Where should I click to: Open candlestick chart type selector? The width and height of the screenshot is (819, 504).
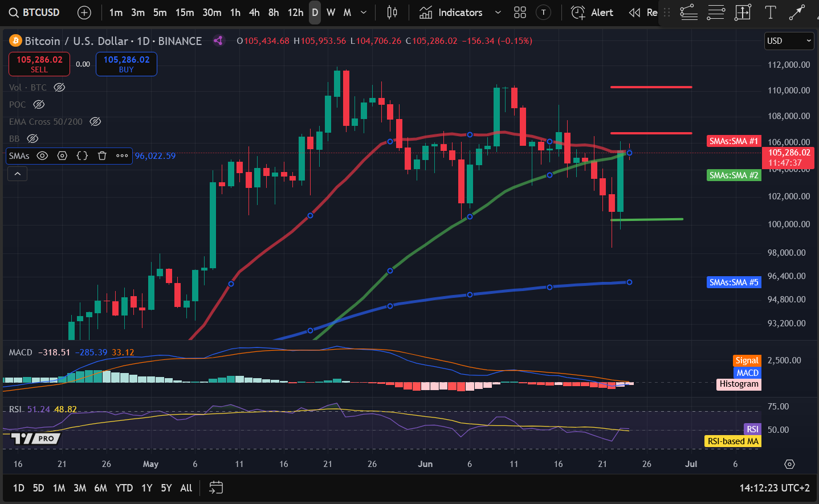392,13
